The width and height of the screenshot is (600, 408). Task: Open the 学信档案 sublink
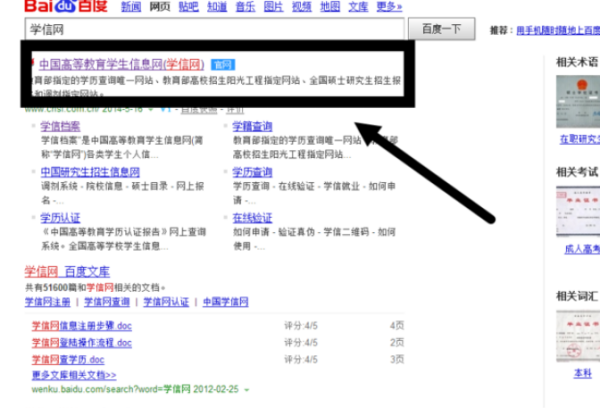point(60,126)
